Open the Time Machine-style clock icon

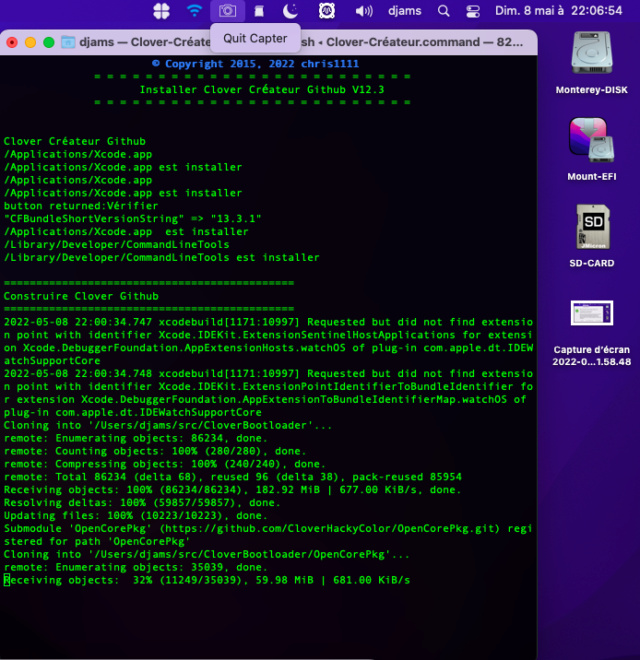pyautogui.click(x=327, y=11)
